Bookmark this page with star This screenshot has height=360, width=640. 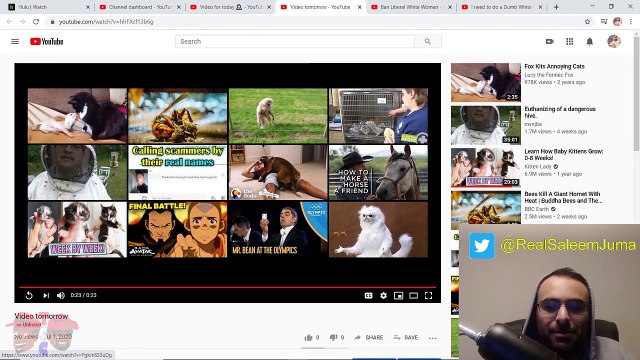pos(587,22)
